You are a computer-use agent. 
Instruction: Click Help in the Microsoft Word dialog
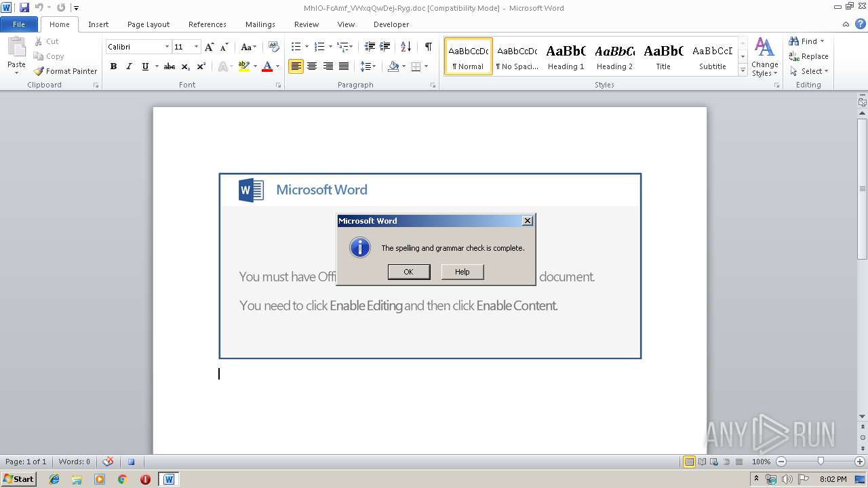pyautogui.click(x=462, y=272)
